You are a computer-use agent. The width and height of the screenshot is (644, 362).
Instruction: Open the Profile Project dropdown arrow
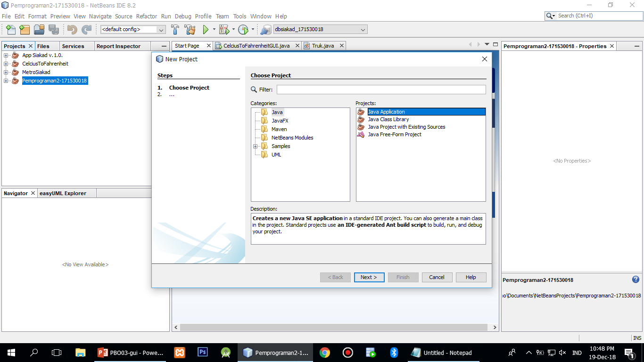tap(253, 29)
